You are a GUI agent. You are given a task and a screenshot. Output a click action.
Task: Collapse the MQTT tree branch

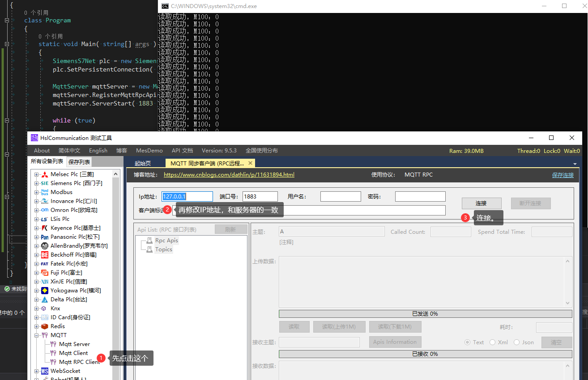click(37, 335)
